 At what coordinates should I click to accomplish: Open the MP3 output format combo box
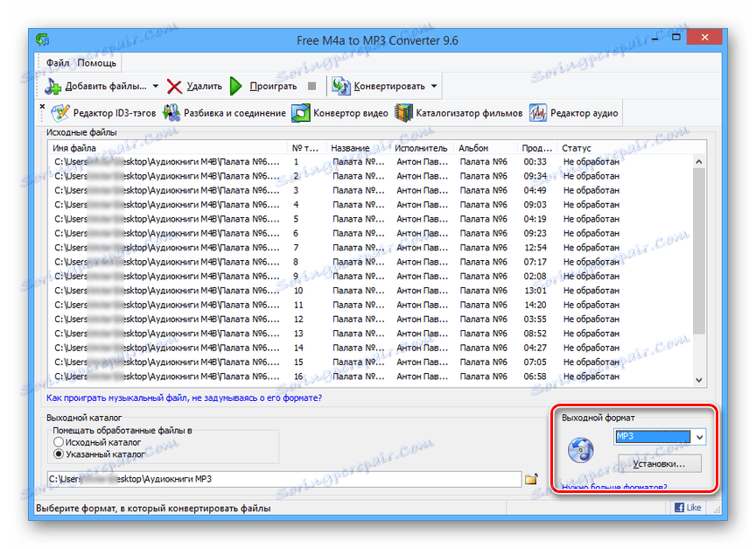(660, 437)
